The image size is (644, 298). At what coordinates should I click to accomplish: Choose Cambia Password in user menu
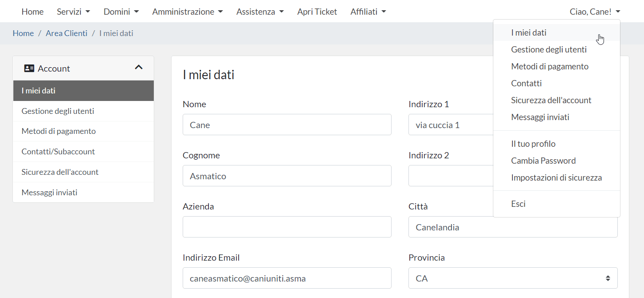click(x=543, y=161)
